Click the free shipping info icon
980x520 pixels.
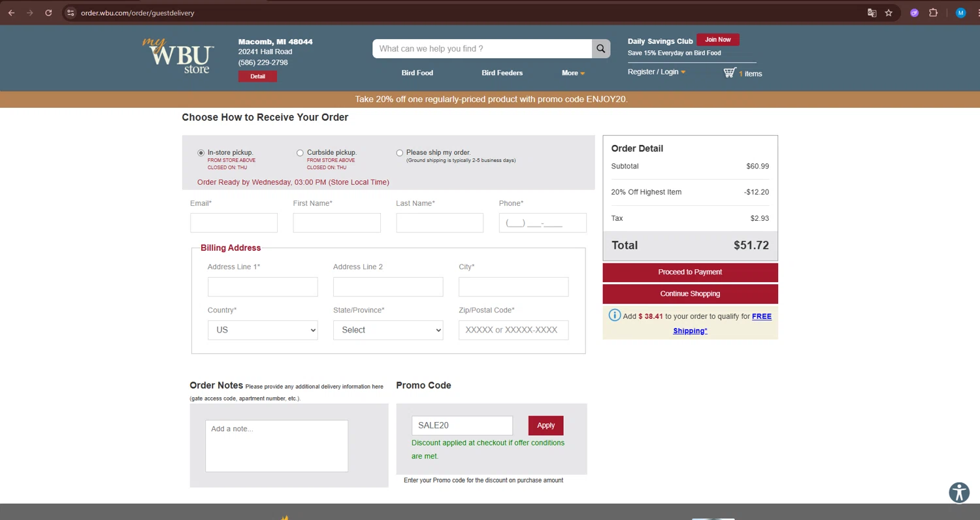[x=615, y=316]
